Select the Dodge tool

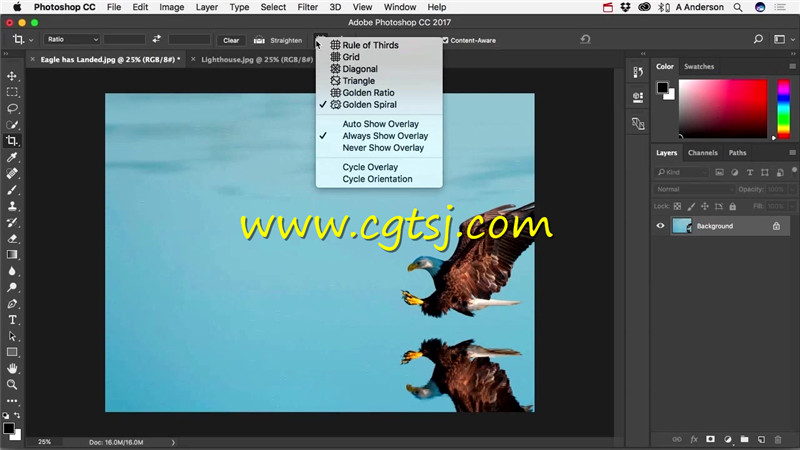coord(12,287)
